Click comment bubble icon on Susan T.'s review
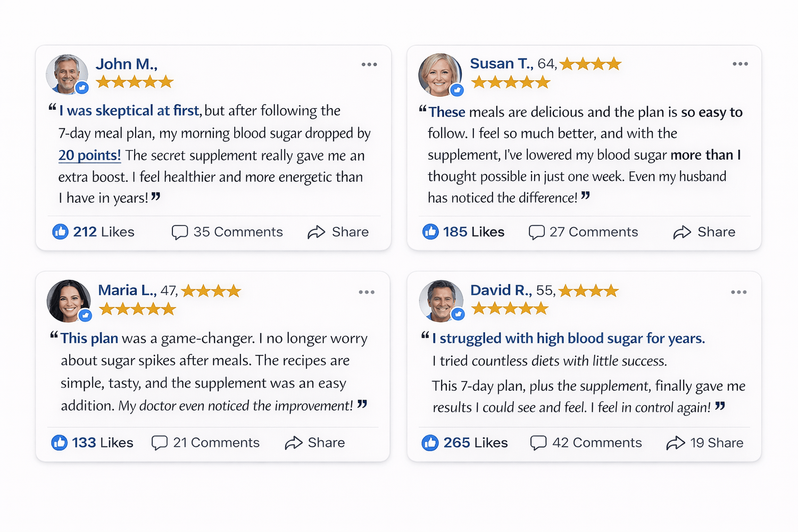 coord(536,232)
